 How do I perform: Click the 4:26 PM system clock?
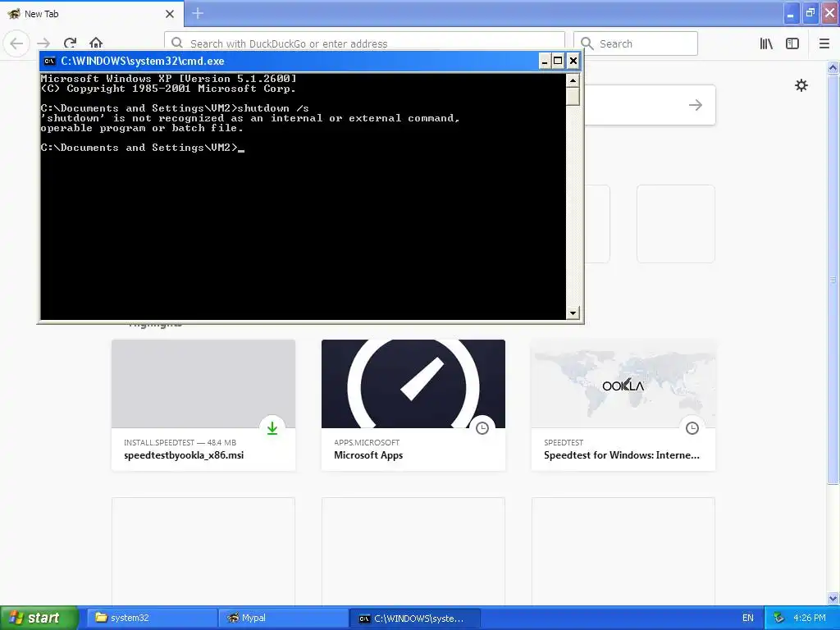click(x=810, y=618)
